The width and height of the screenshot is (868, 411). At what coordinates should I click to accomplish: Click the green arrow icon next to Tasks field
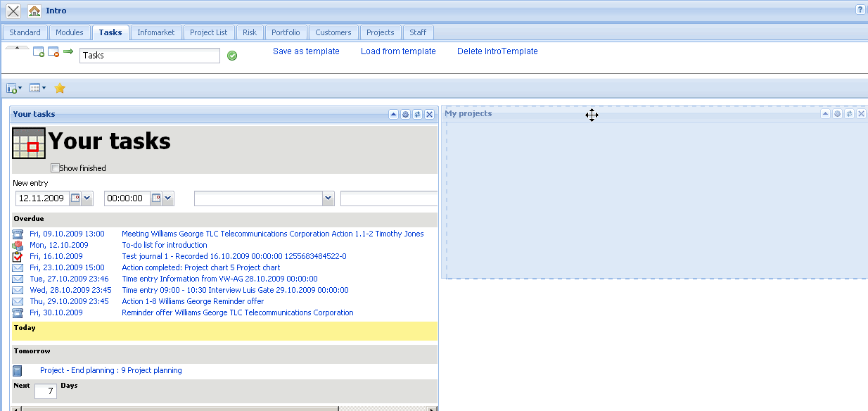click(67, 51)
